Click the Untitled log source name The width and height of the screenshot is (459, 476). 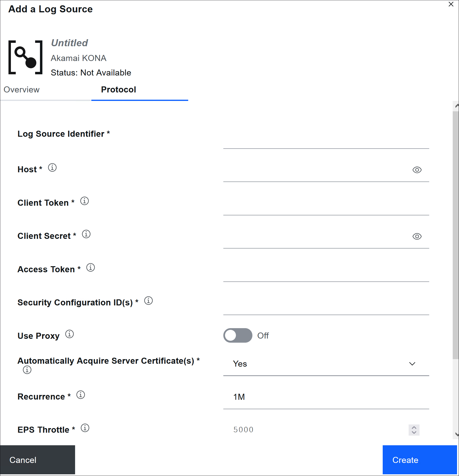coord(69,43)
